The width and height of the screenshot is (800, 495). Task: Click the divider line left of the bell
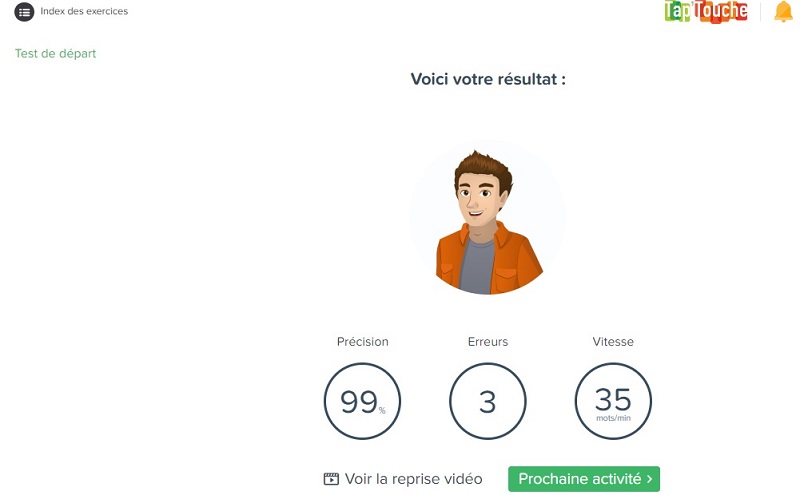pyautogui.click(x=759, y=12)
